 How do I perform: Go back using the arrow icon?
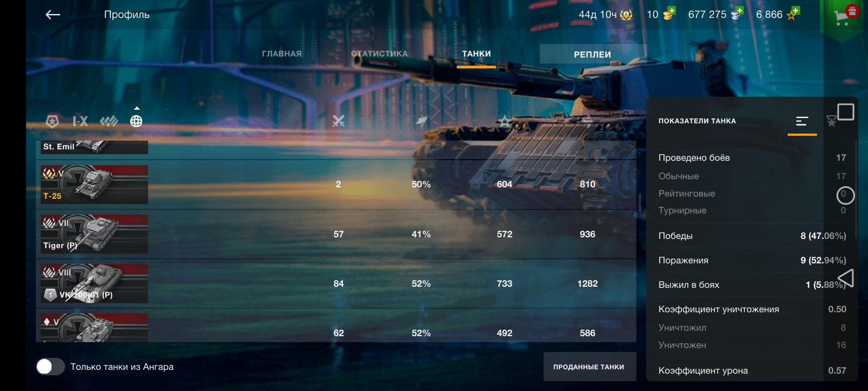coord(53,15)
